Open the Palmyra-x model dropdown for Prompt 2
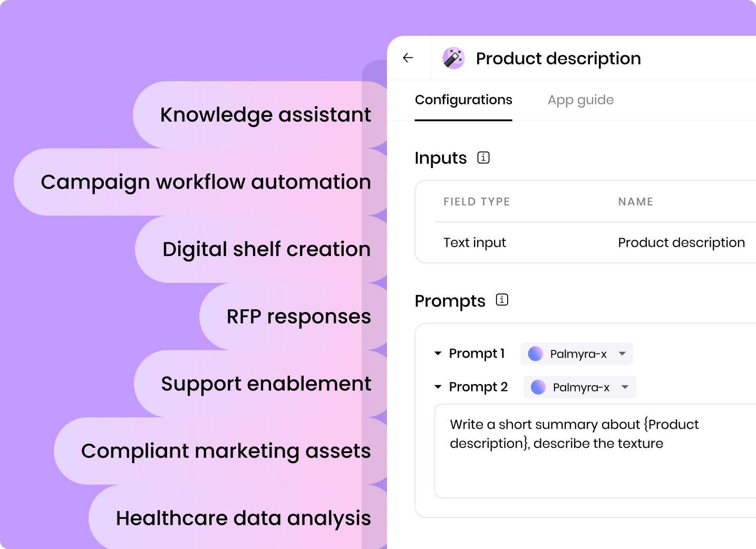 (x=625, y=387)
